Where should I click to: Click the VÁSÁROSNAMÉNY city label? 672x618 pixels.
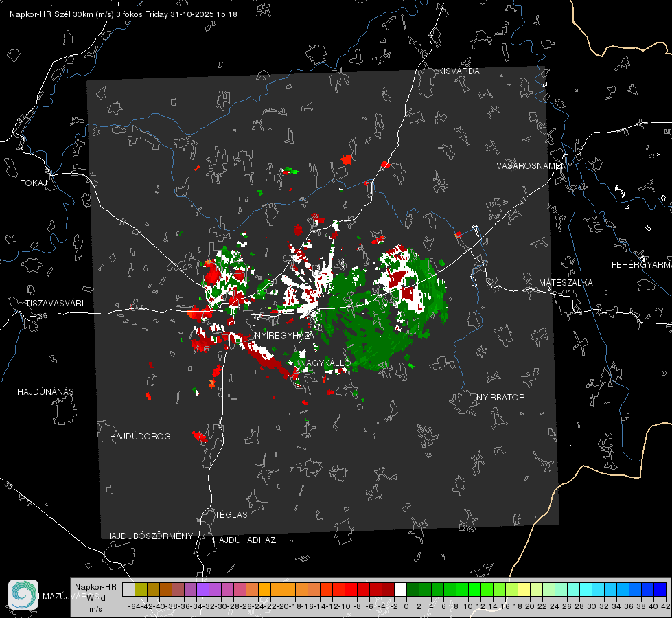click(535, 166)
